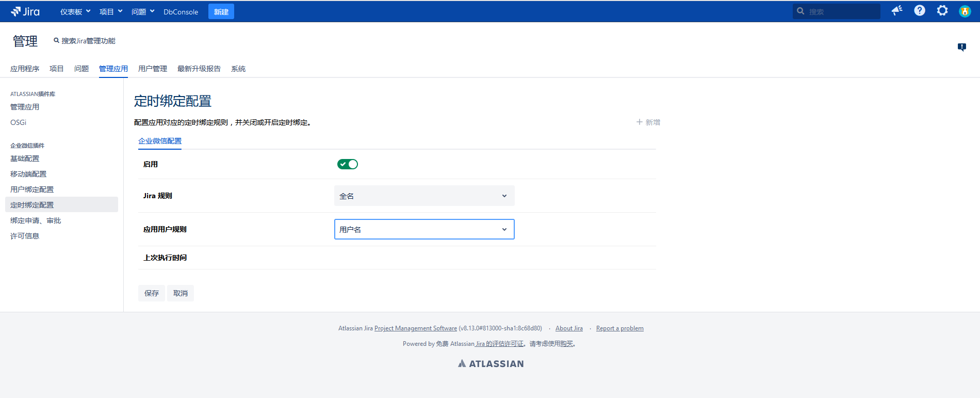Open the 项目 menu in top navigation
Image resolution: width=980 pixels, height=398 pixels.
(110, 12)
